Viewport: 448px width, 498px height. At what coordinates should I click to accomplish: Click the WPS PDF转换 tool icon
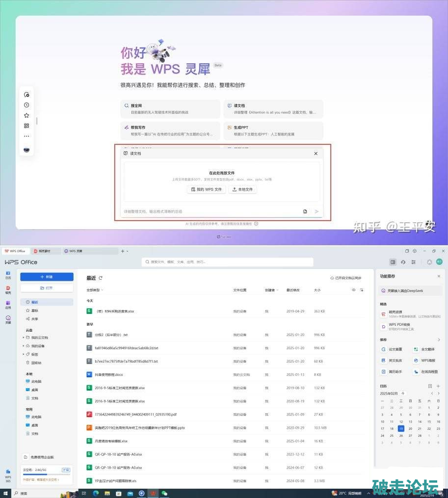tap(383, 326)
